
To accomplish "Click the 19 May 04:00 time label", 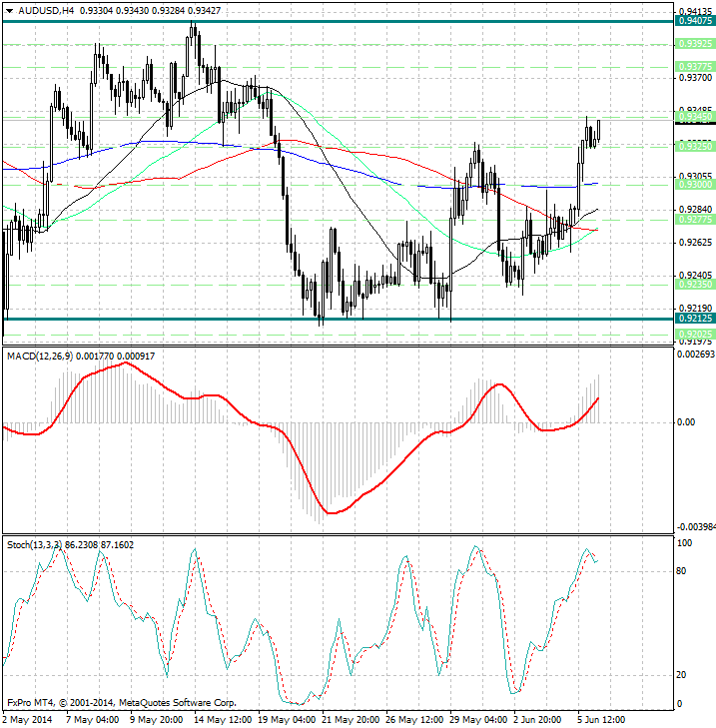I will click(285, 719).
